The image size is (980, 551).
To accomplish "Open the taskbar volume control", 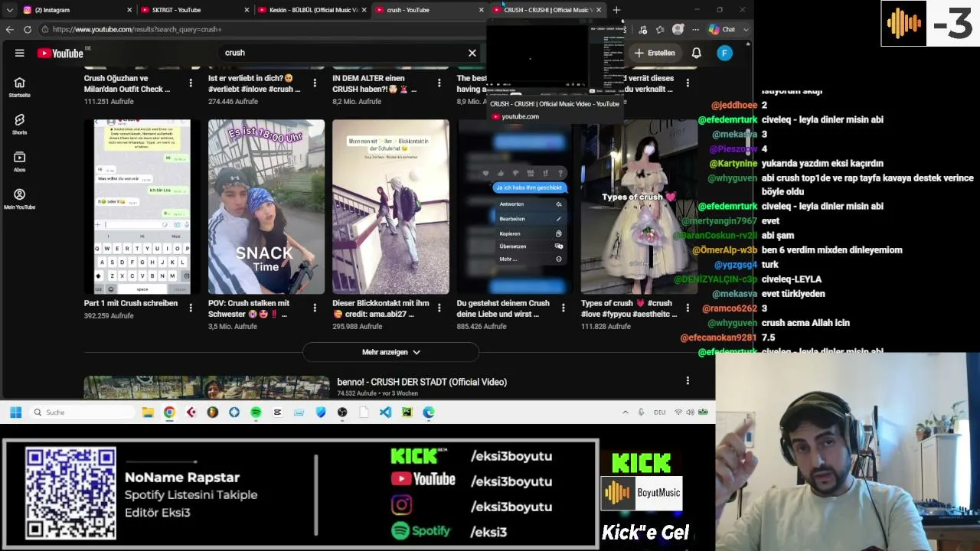I will click(690, 412).
